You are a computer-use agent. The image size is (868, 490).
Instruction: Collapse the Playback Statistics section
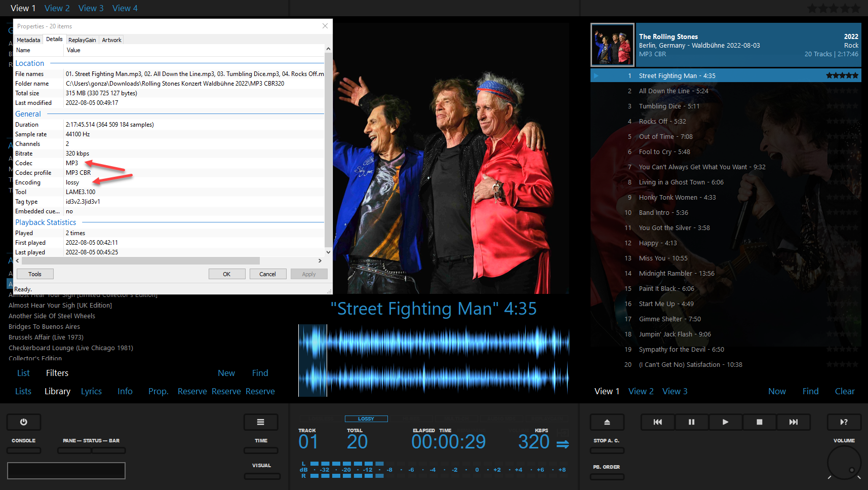pos(46,222)
